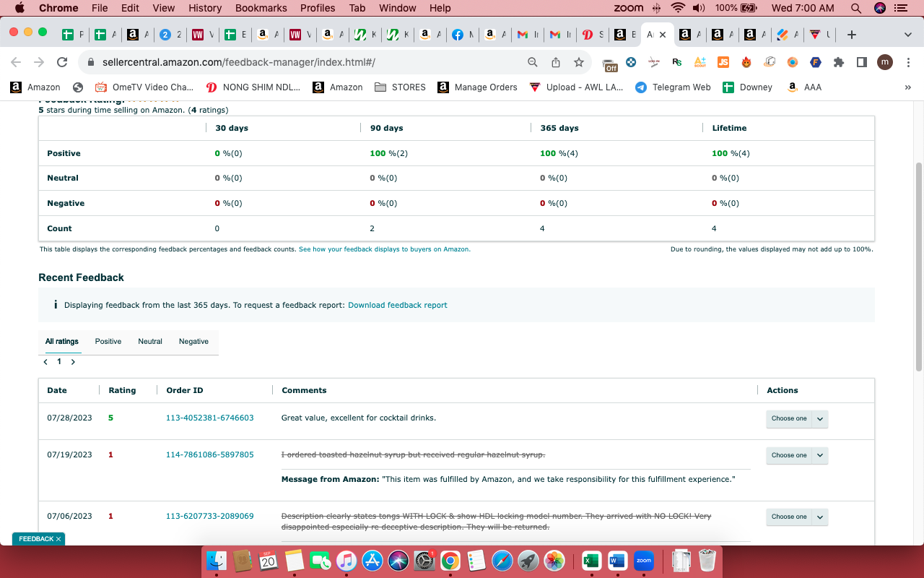Click See how your feedback displays link
The width and height of the screenshot is (924, 578).
click(385, 249)
